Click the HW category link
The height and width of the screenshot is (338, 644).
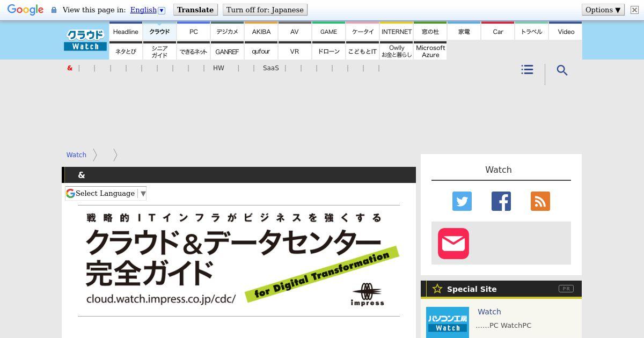click(x=218, y=68)
